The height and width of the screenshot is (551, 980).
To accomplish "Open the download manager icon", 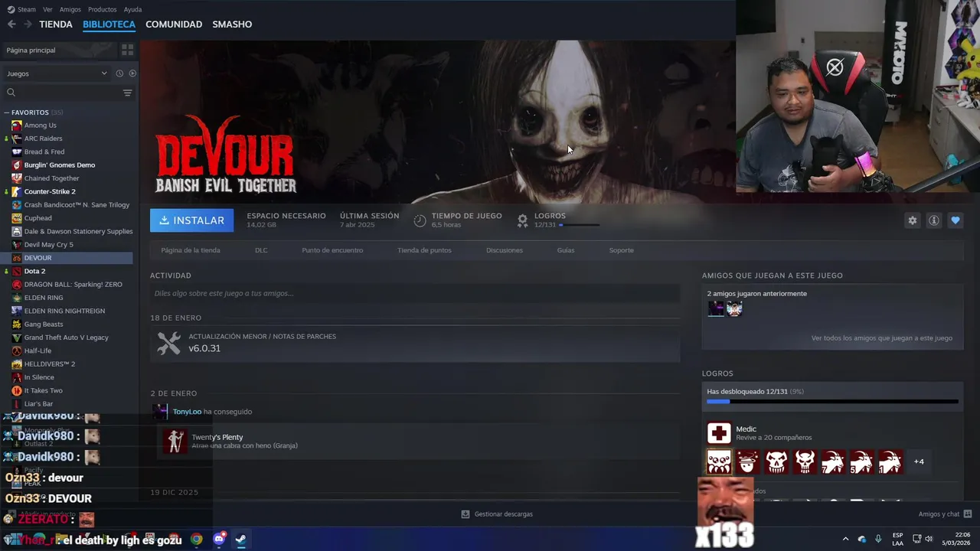I will [465, 514].
